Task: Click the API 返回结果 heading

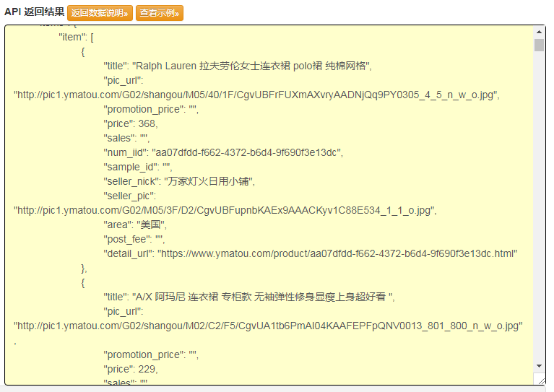Action: click(34, 12)
